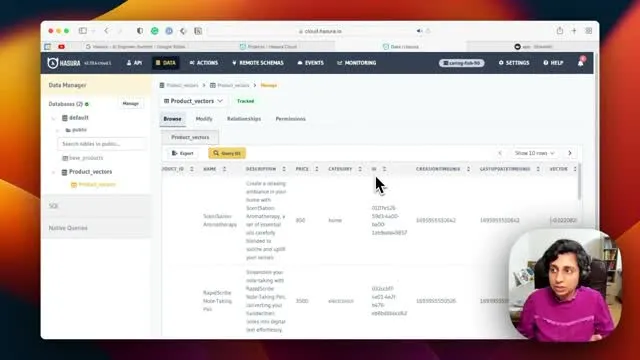The height and width of the screenshot is (360, 640).
Task: Sort by the PRICE column
Action: pos(307,169)
